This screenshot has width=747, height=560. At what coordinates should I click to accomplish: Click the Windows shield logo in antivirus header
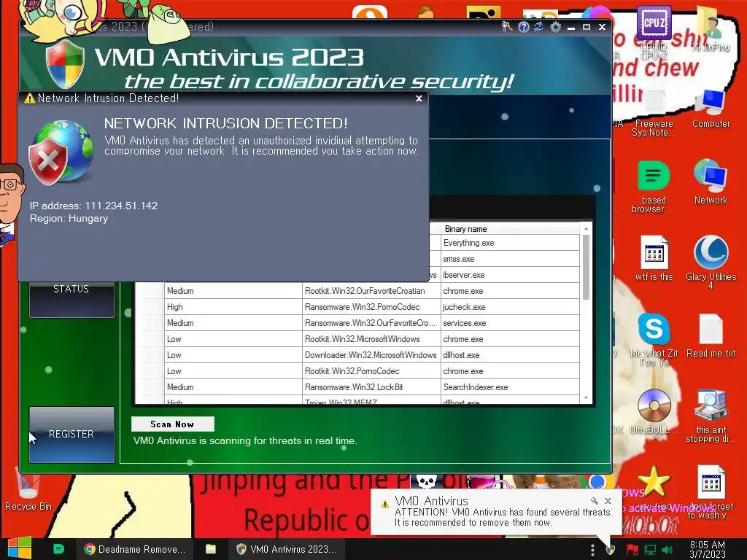(65, 63)
